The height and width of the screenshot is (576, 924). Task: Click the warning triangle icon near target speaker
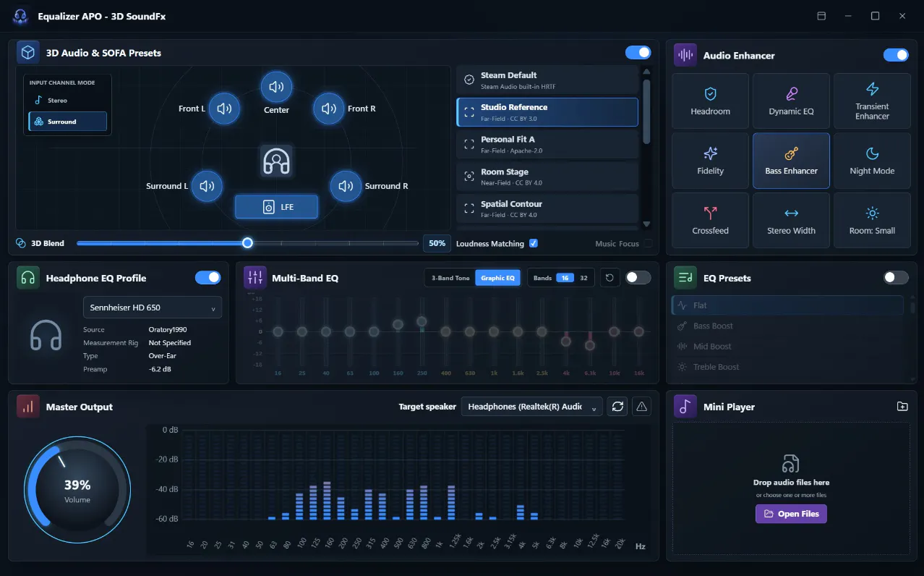coord(641,407)
